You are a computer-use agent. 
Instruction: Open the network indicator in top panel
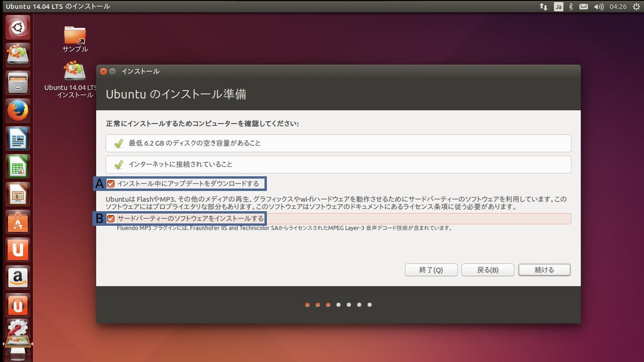click(x=543, y=7)
